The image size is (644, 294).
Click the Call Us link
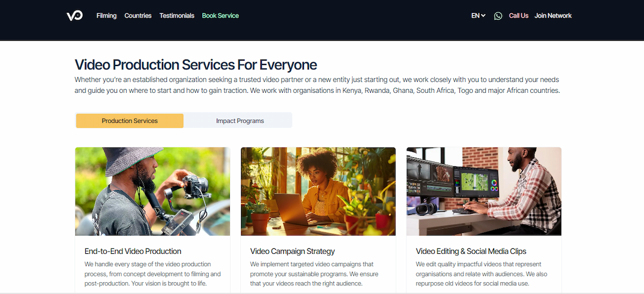pos(518,16)
